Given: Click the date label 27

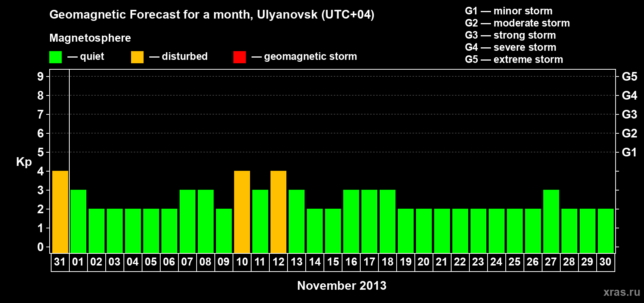Looking at the screenshot, I should pos(551,262).
